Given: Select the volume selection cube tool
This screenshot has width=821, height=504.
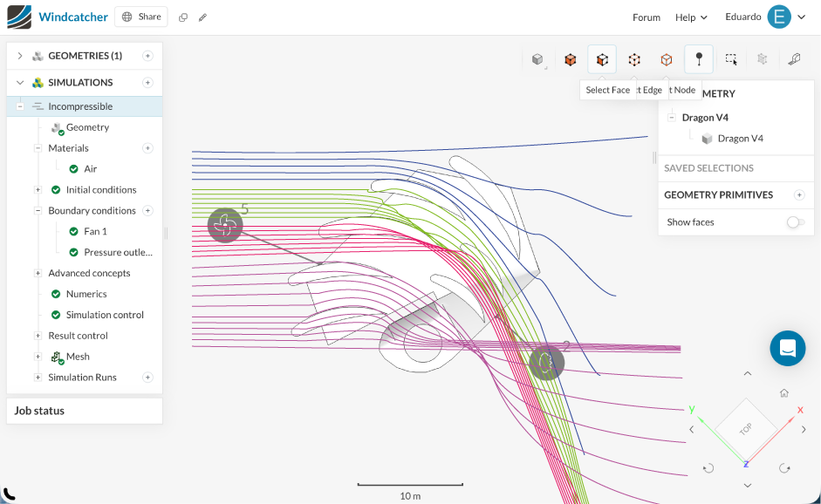Looking at the screenshot, I should coord(570,59).
